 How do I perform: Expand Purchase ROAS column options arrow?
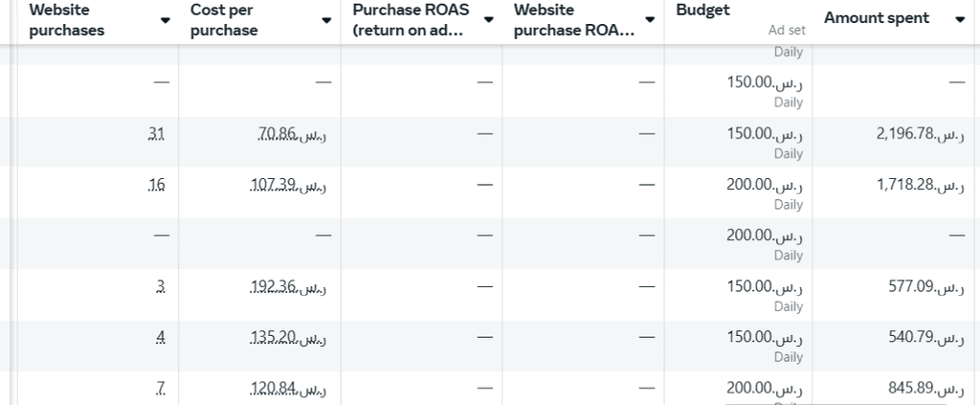tap(489, 20)
